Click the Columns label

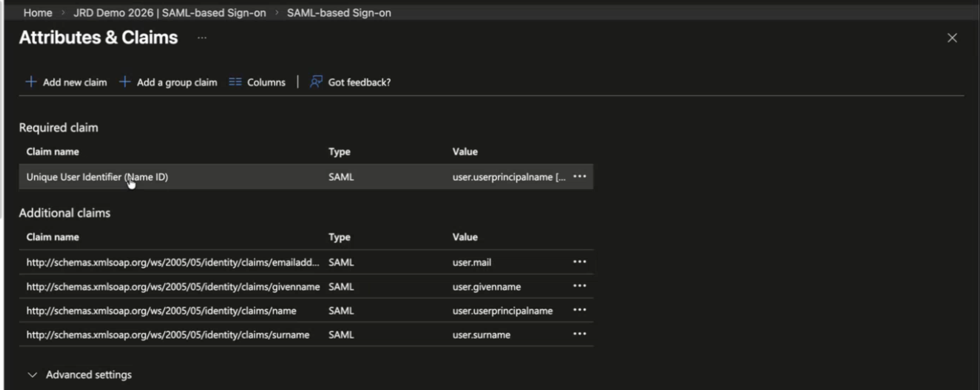[x=266, y=82]
